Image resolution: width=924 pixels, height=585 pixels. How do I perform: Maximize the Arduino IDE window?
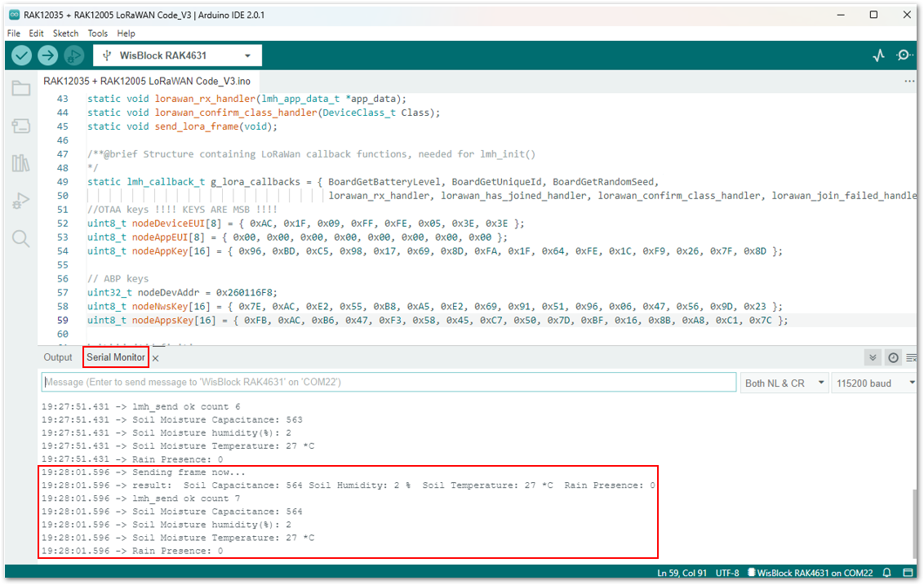coord(874,15)
